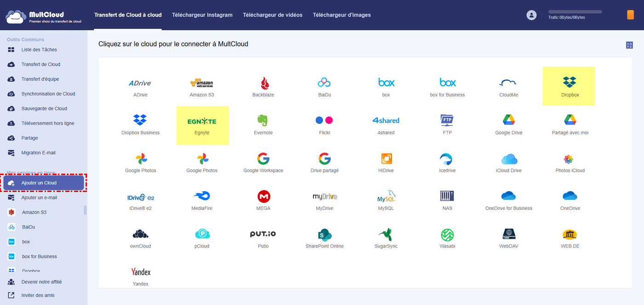This screenshot has width=644, height=305.
Task: Select the Evernote elephant icon
Action: click(263, 120)
